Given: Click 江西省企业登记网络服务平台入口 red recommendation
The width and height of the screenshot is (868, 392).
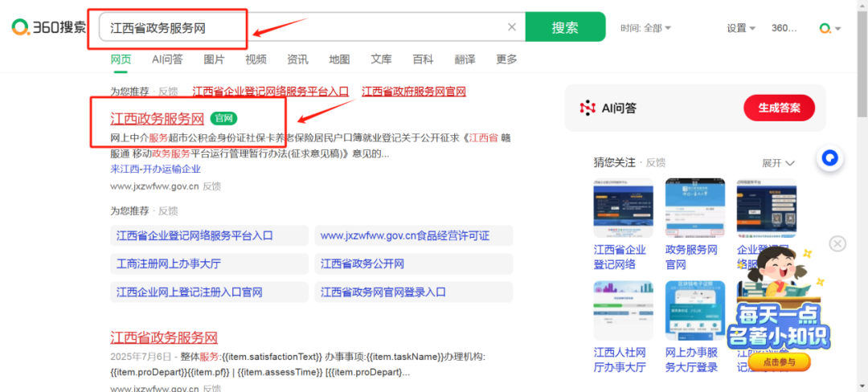Looking at the screenshot, I should pyautogui.click(x=271, y=92).
